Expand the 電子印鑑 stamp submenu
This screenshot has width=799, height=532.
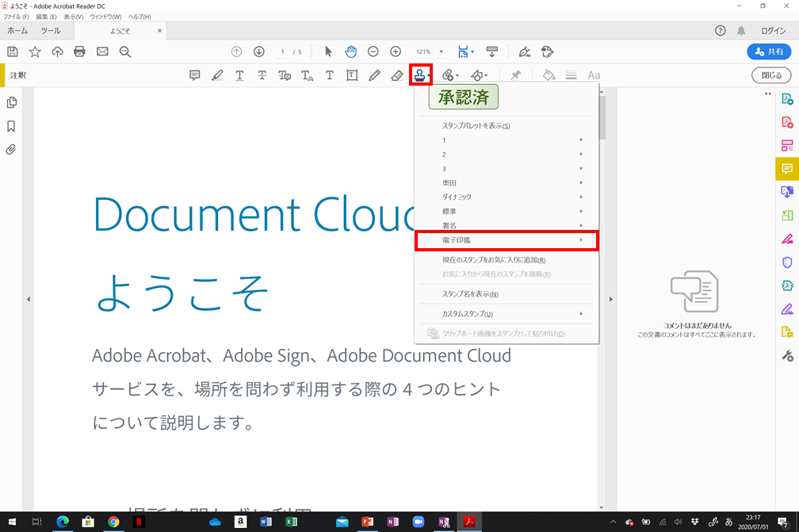507,240
